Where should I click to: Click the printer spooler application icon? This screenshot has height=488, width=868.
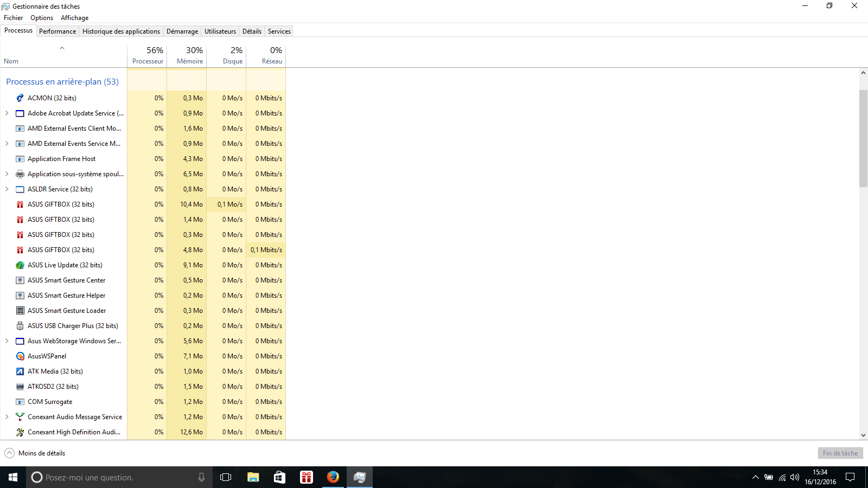(x=20, y=174)
